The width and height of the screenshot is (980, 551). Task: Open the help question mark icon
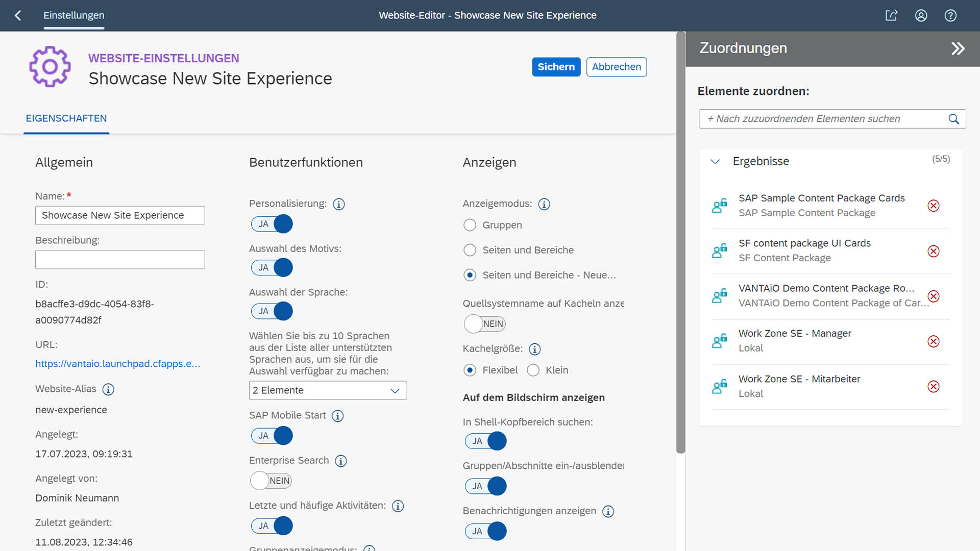pyautogui.click(x=950, y=15)
